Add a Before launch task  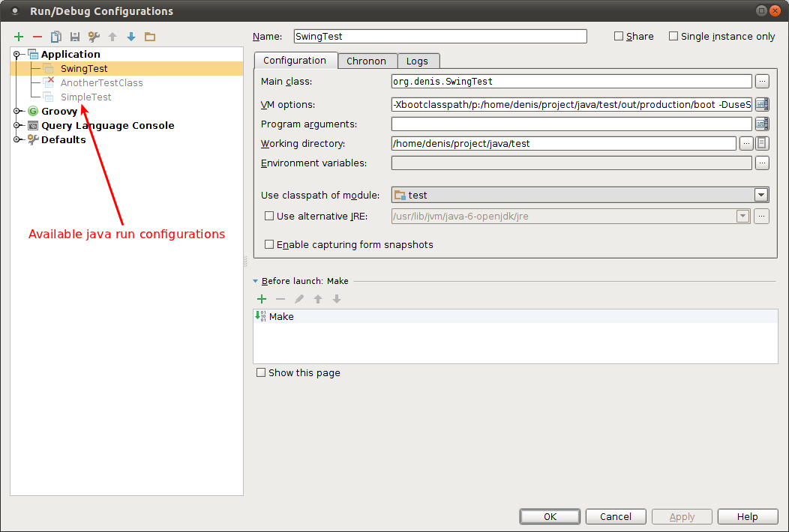click(261, 298)
